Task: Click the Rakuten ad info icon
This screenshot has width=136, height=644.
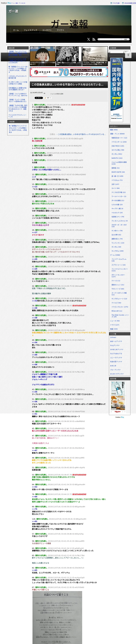Action: click(x=122, y=412)
